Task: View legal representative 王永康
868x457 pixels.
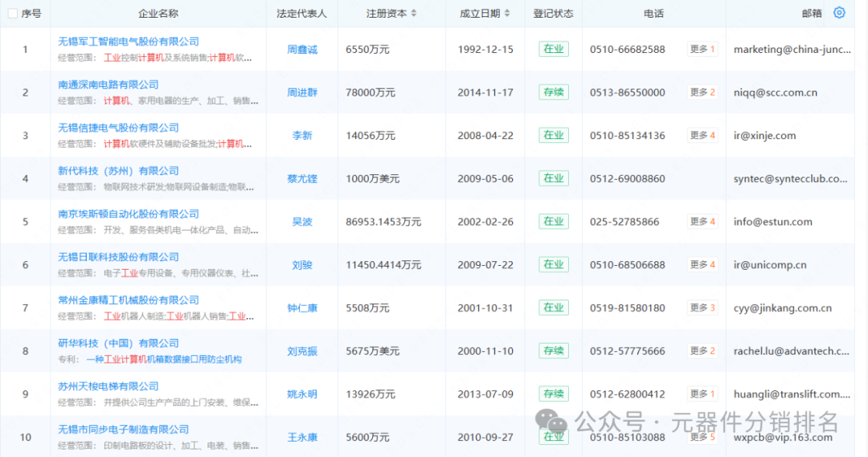Action: click(302, 439)
